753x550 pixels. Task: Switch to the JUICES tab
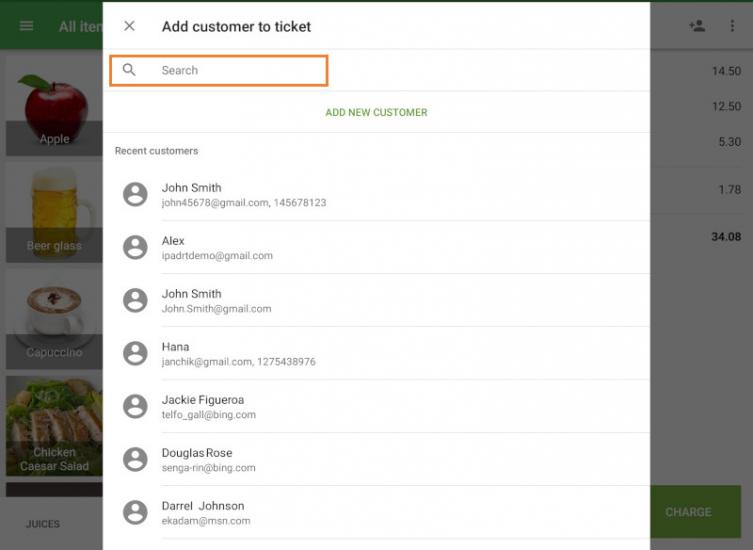(x=43, y=524)
